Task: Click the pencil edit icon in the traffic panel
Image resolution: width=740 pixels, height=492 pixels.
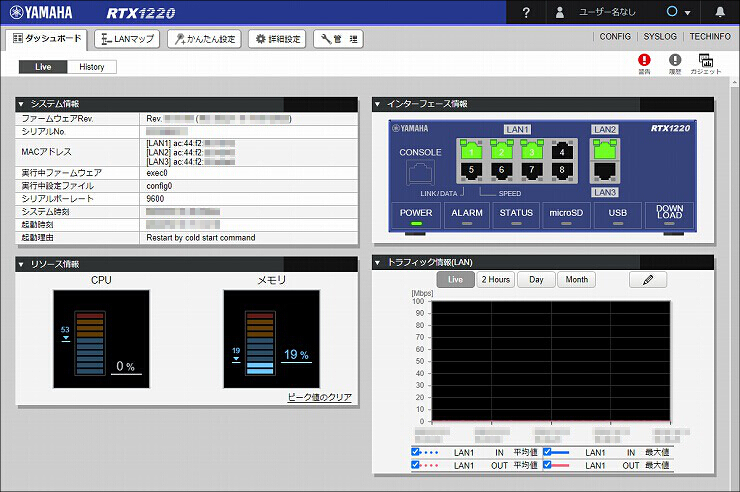Action: click(x=648, y=280)
